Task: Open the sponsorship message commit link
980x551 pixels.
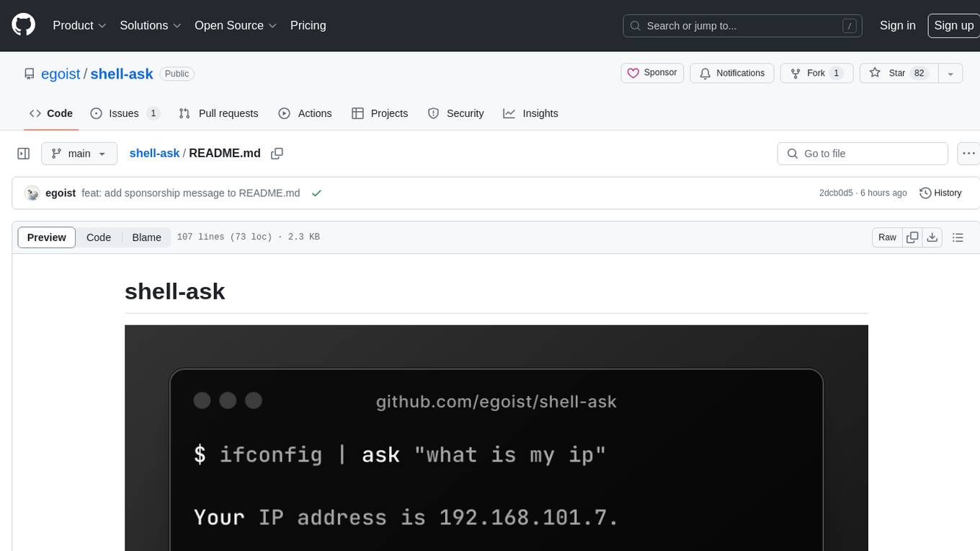Action: (191, 193)
